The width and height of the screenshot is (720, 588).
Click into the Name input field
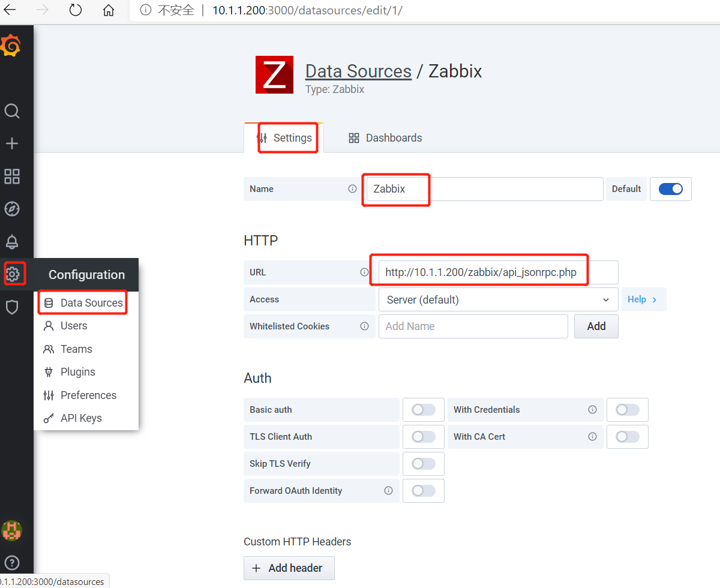pos(484,188)
